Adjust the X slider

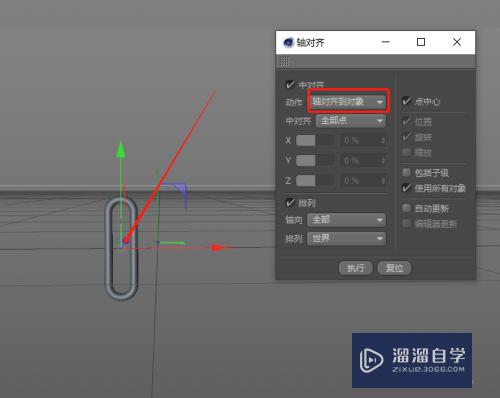point(315,140)
